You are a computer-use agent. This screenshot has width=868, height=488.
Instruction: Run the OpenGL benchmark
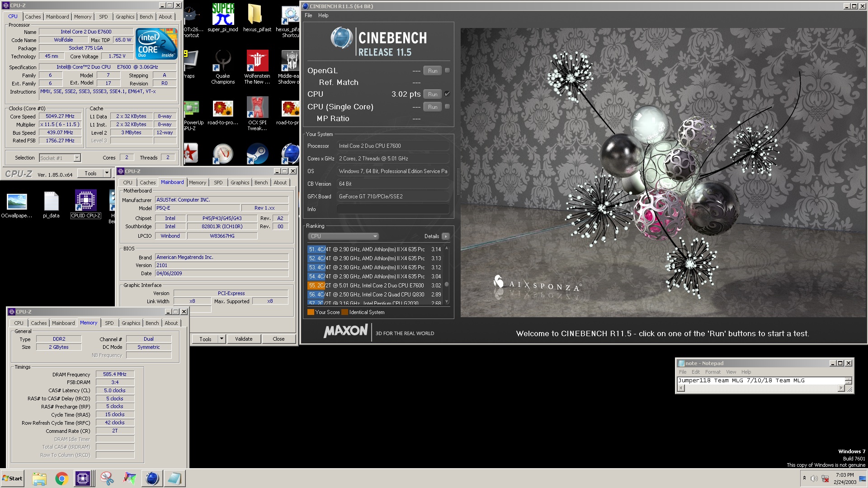pyautogui.click(x=433, y=70)
